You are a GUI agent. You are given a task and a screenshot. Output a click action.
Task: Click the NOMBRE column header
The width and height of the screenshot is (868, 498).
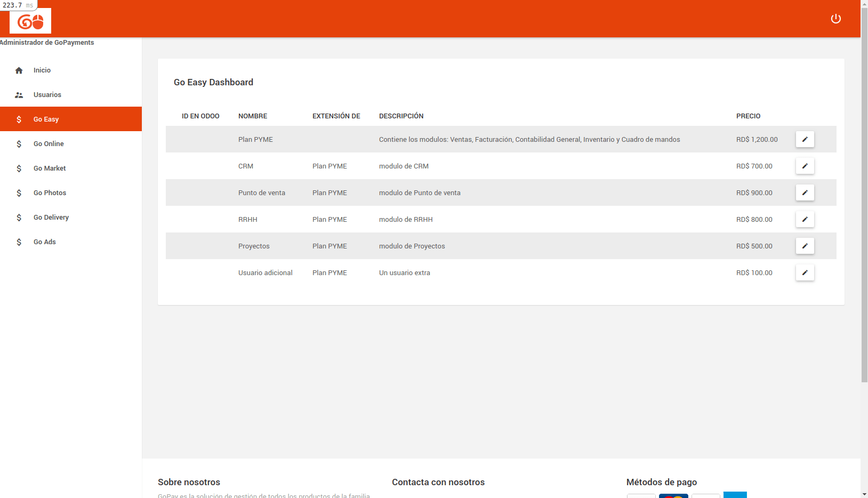point(253,116)
